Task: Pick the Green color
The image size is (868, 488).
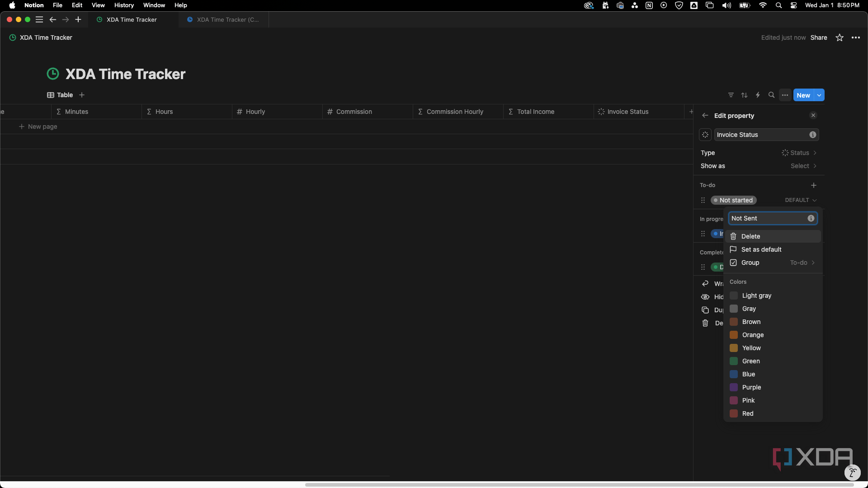Action: coord(773,361)
